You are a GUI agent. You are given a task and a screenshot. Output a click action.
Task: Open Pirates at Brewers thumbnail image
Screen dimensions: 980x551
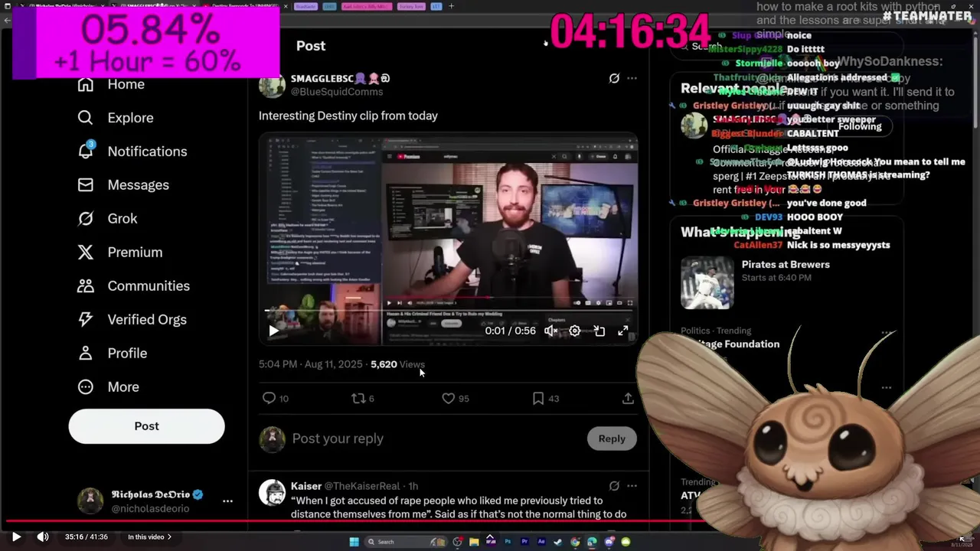point(707,282)
